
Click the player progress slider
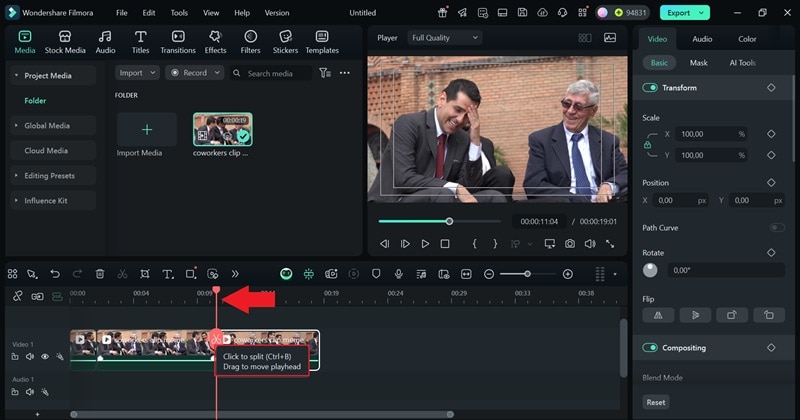click(x=440, y=221)
